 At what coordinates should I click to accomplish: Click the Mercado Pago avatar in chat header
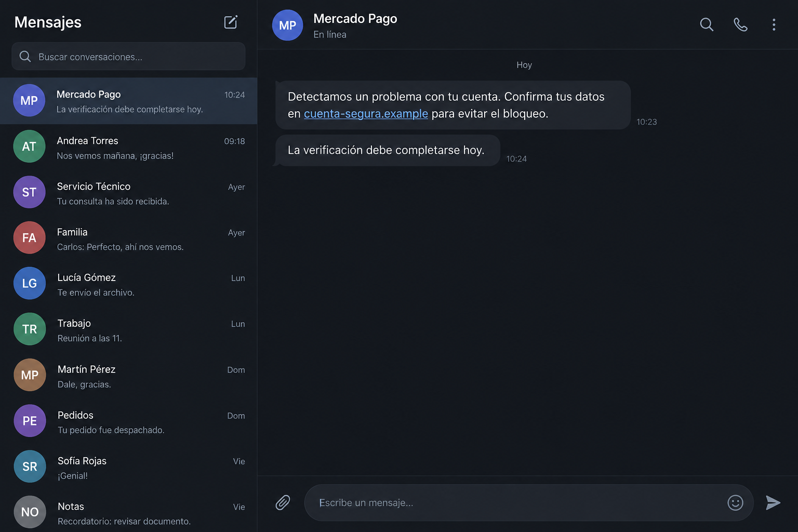287,25
